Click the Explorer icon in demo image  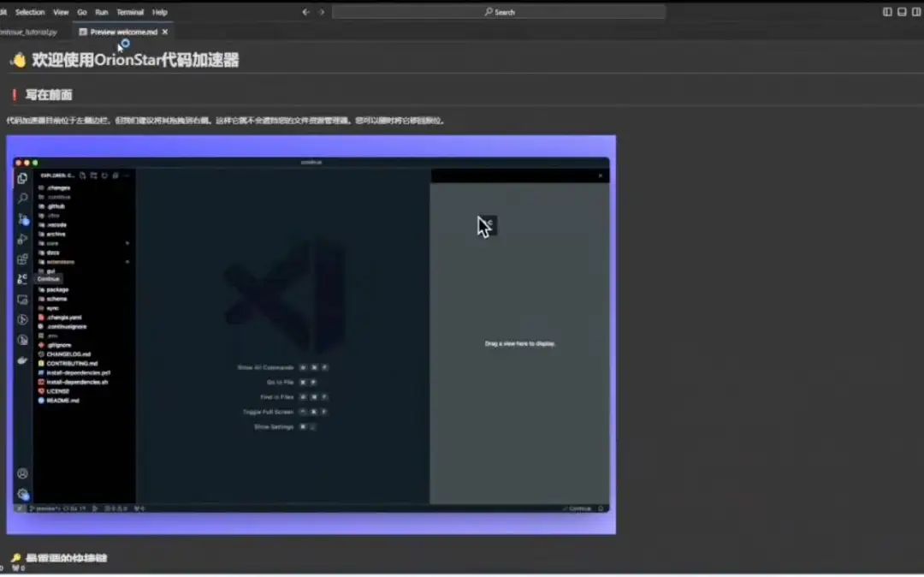22,179
